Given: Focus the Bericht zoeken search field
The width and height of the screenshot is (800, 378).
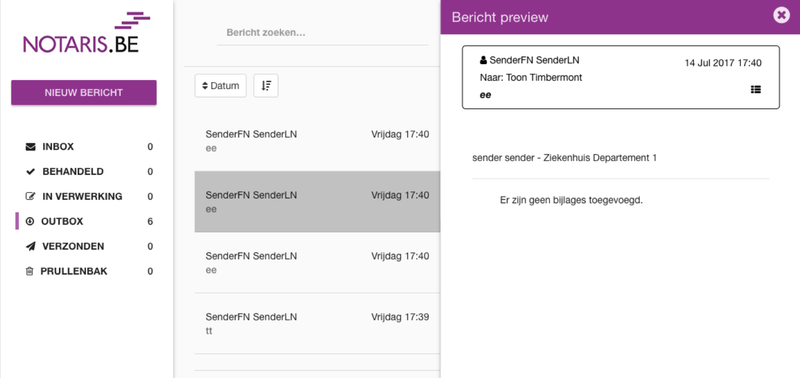Looking at the screenshot, I should (x=322, y=33).
